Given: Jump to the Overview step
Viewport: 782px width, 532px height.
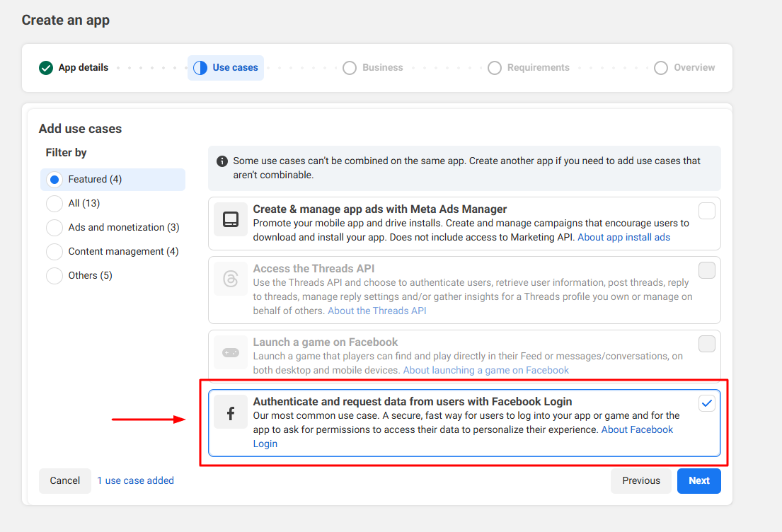Looking at the screenshot, I should (684, 68).
